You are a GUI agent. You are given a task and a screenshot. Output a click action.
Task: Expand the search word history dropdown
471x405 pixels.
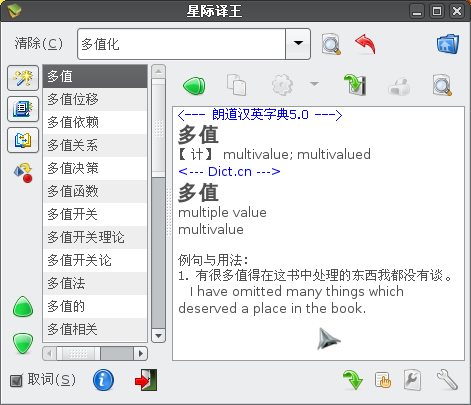click(298, 44)
